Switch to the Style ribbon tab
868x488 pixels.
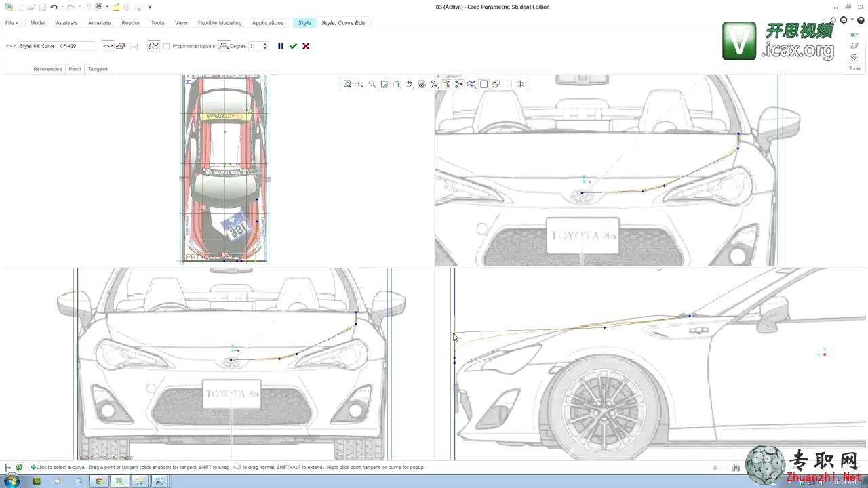[x=304, y=23]
